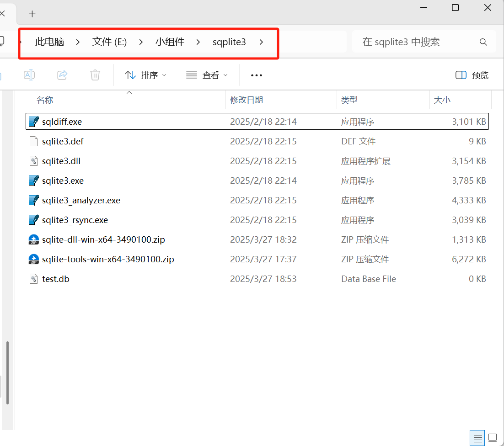Image resolution: width=504 pixels, height=446 pixels.
Task: Switch to large thumbnails view icon
Action: click(493, 438)
